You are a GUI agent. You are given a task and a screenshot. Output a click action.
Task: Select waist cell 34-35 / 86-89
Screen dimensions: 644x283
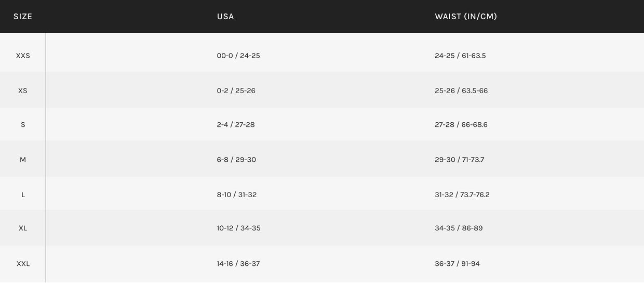coord(459,228)
